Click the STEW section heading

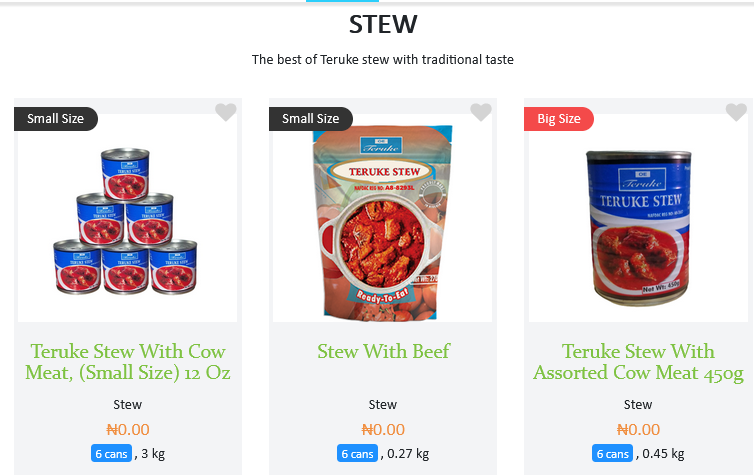(x=383, y=24)
